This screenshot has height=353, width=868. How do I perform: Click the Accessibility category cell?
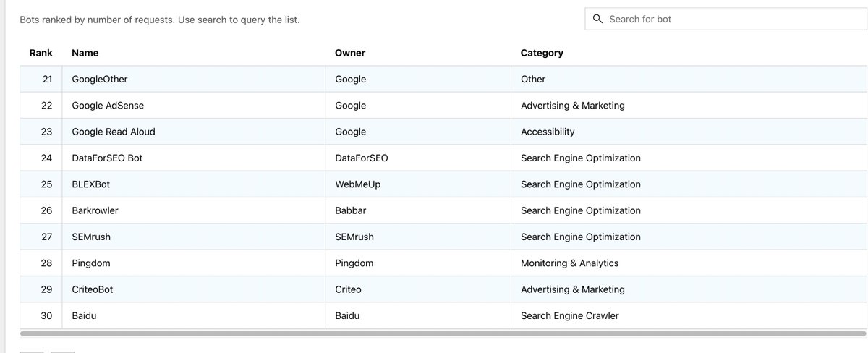[x=688, y=132]
